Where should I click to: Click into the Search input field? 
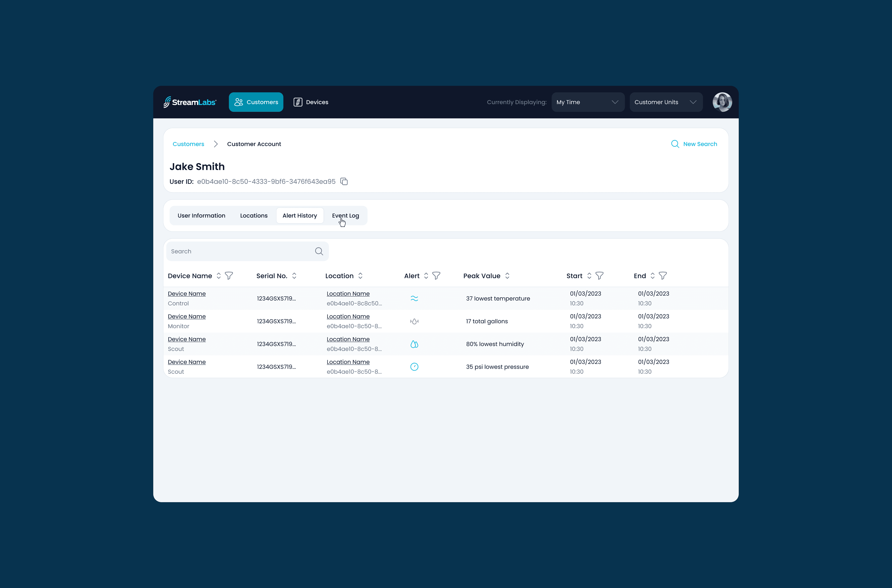240,251
